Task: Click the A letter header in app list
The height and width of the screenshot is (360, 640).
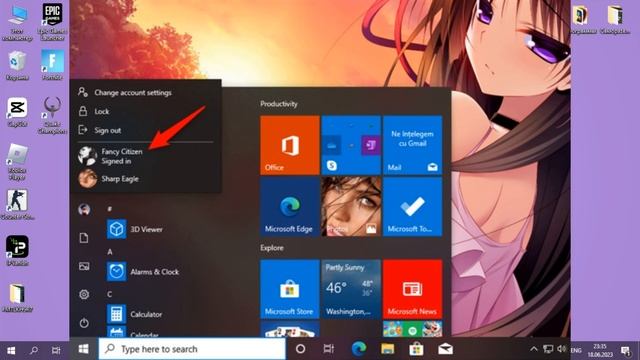Action: tap(110, 252)
